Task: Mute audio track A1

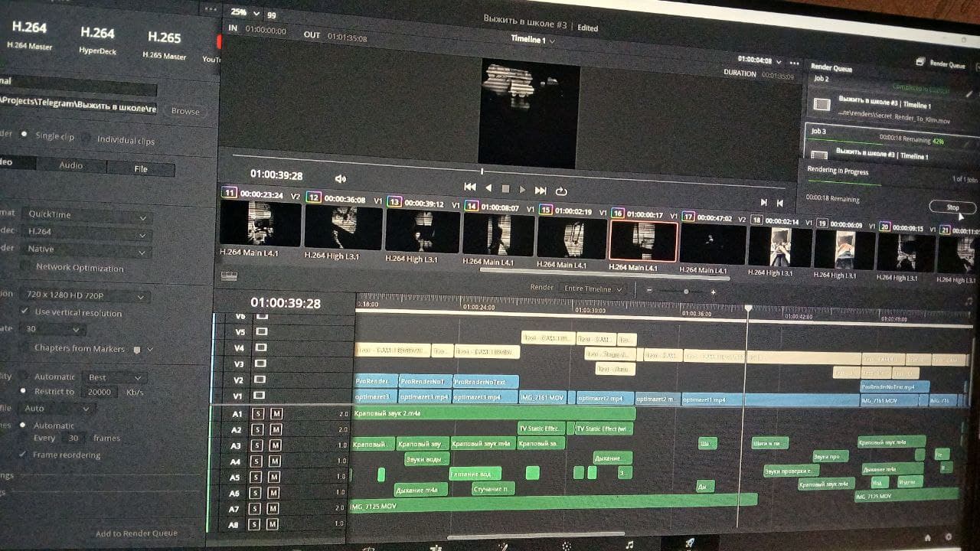Action: pos(276,413)
